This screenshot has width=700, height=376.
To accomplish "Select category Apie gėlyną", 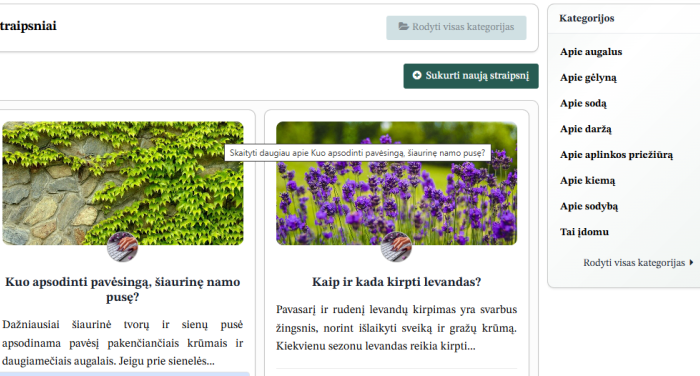I will [588, 78].
